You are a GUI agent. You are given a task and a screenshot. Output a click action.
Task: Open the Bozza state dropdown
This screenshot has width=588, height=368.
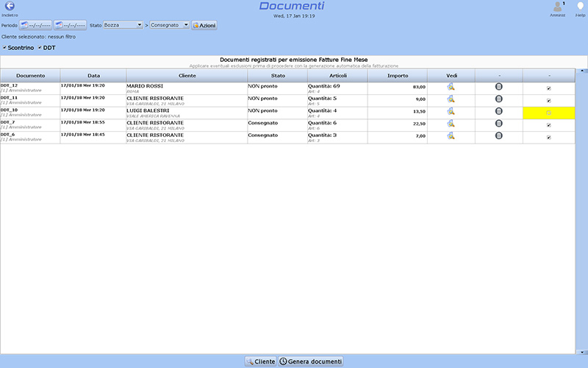click(123, 25)
